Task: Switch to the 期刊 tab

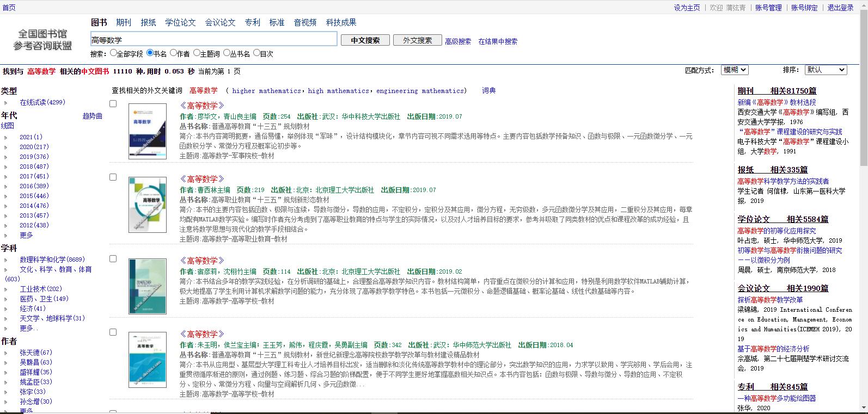Action: pos(124,22)
